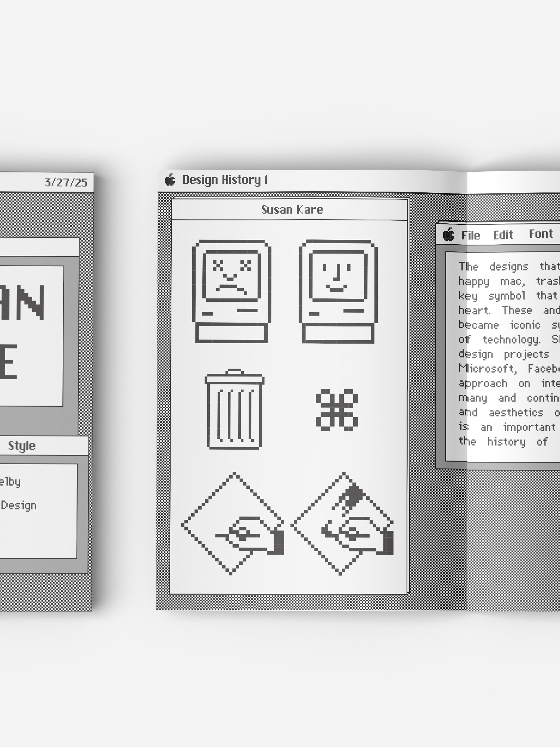Screen dimensions: 560x747
Task: Open the Edit menu
Action: [503, 235]
